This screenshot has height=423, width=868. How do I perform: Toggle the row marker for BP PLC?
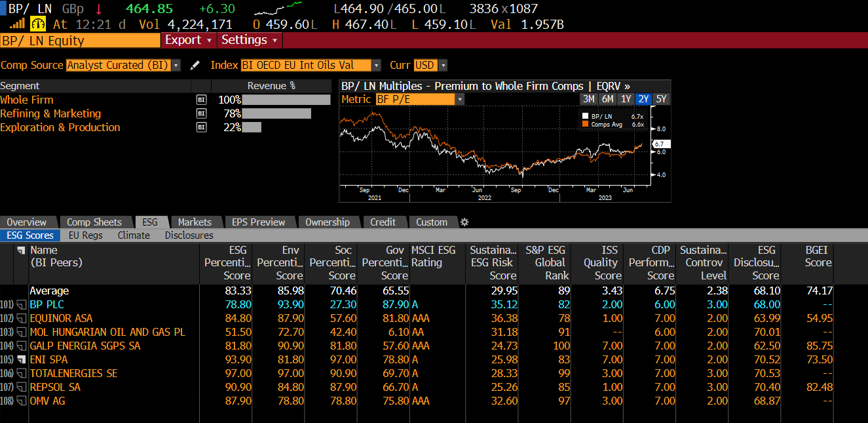coord(21,305)
